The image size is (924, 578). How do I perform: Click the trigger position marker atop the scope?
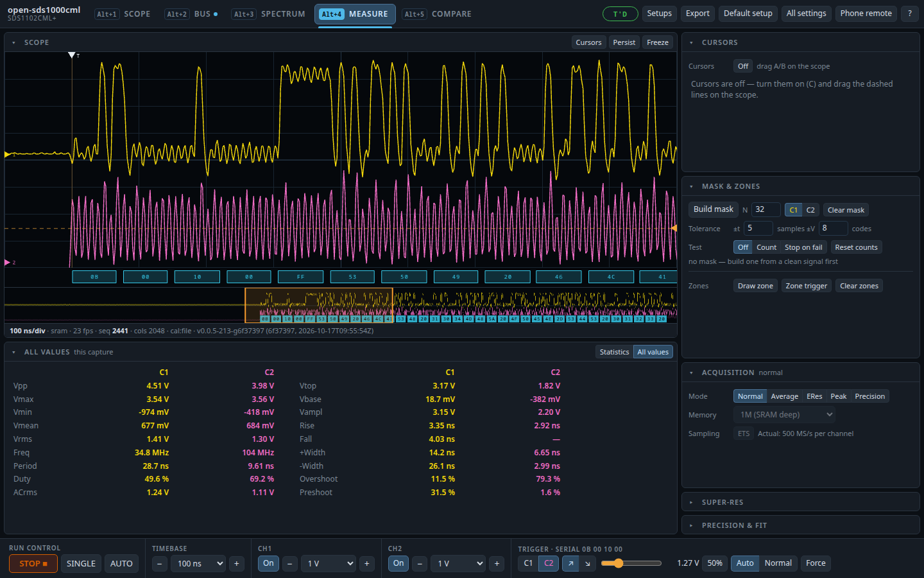pos(72,55)
